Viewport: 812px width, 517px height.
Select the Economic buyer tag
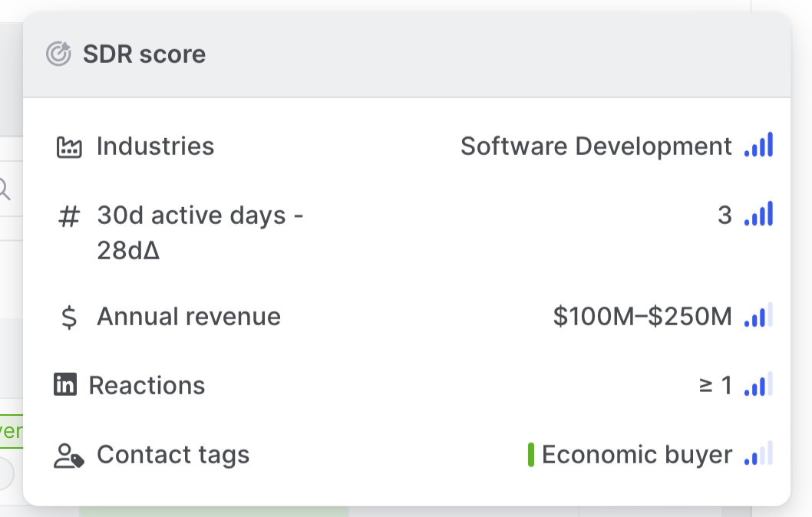tap(637, 455)
